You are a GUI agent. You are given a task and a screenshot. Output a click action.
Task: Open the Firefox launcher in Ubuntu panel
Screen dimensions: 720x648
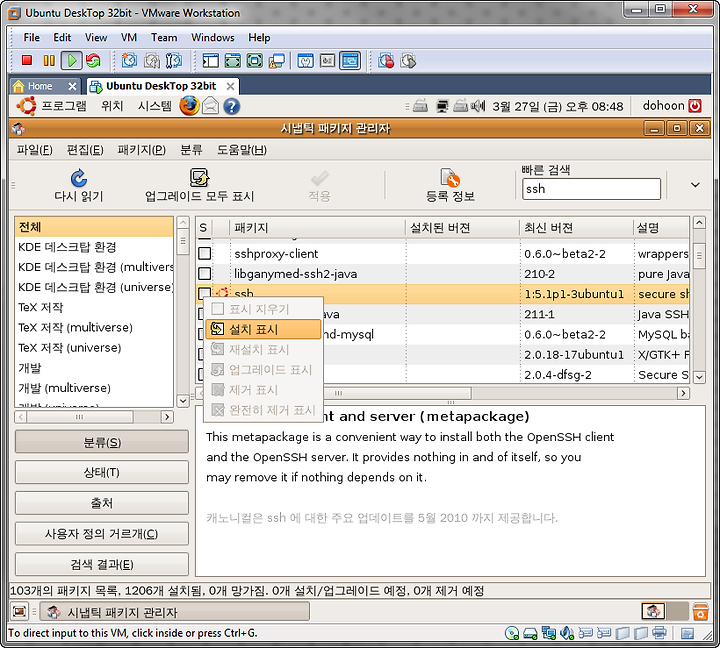[189, 106]
